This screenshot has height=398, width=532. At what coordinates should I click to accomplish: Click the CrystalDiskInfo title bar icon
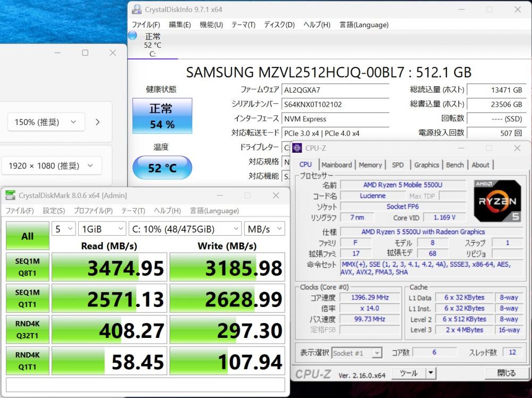[x=137, y=10]
